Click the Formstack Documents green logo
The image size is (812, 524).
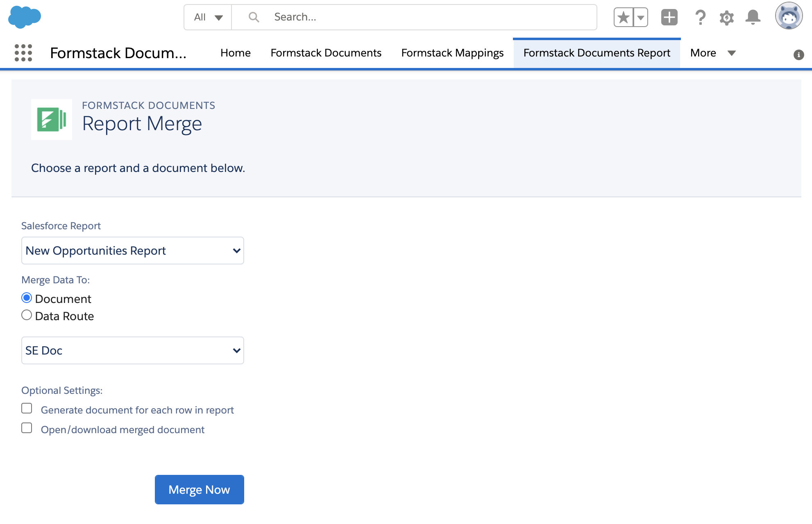click(x=51, y=120)
